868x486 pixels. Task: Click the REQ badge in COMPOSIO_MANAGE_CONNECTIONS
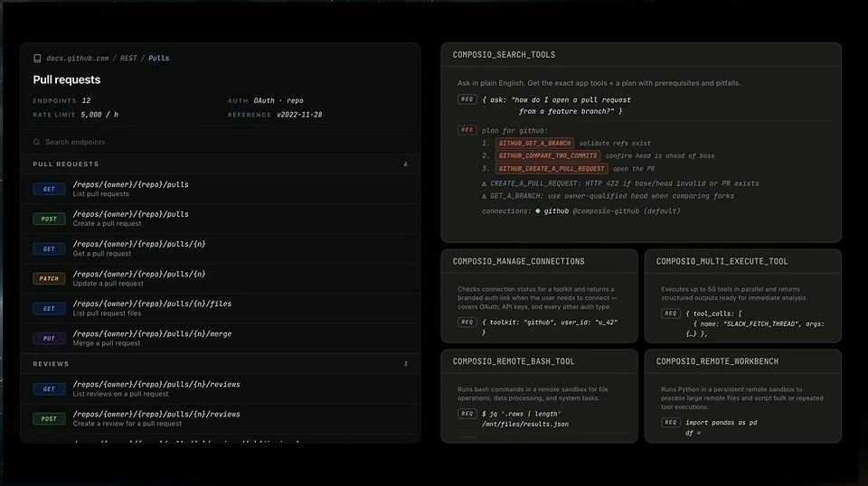[467, 322]
